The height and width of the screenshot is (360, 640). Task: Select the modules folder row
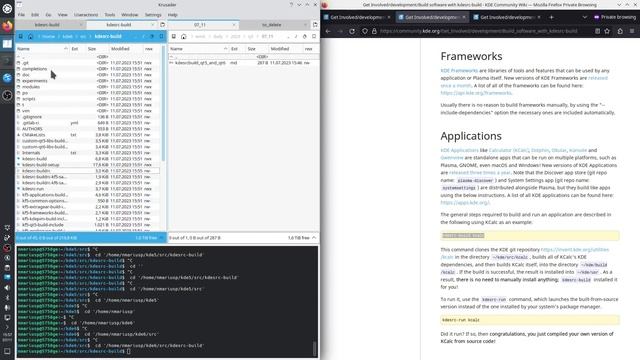88,87
